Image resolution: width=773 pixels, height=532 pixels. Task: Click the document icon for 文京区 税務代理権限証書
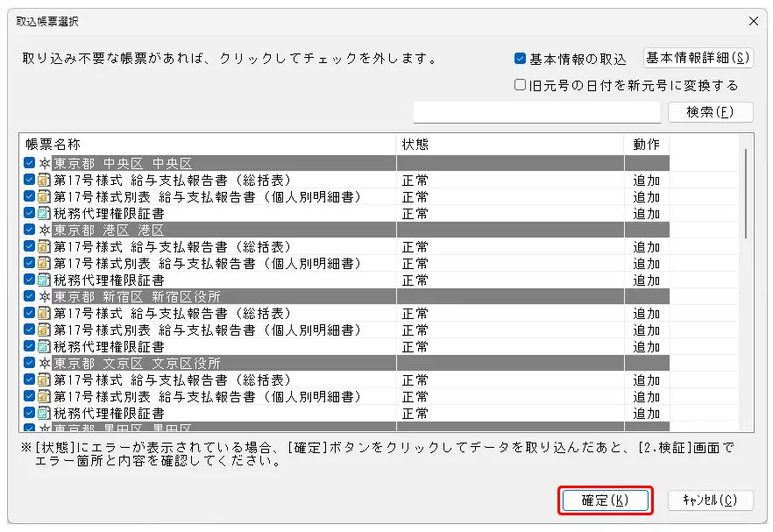pyautogui.click(x=44, y=414)
